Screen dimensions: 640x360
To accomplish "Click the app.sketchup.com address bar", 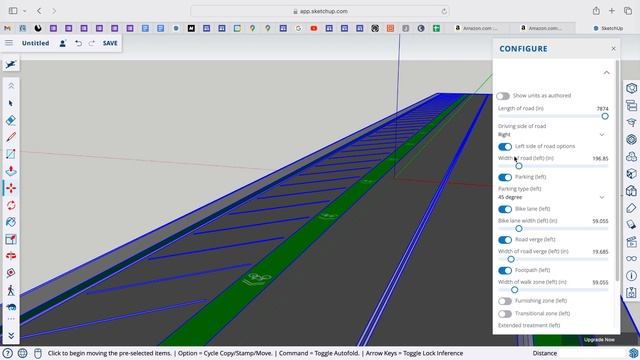I will [320, 11].
